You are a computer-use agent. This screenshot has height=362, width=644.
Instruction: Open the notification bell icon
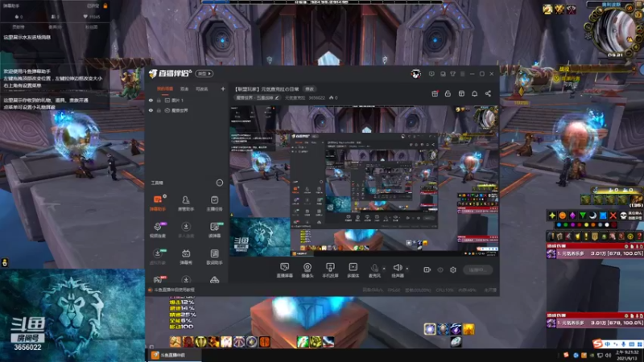(474, 93)
